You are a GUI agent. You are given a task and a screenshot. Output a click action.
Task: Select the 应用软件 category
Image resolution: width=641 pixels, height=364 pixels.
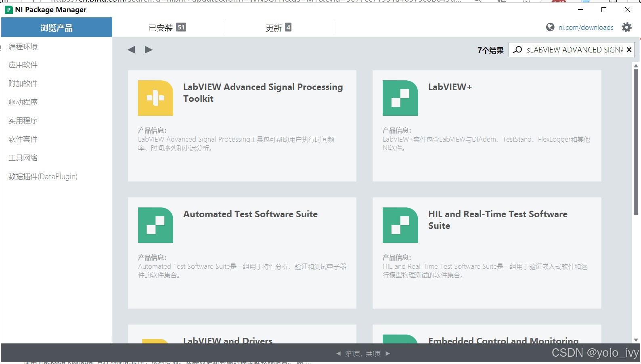pos(23,65)
